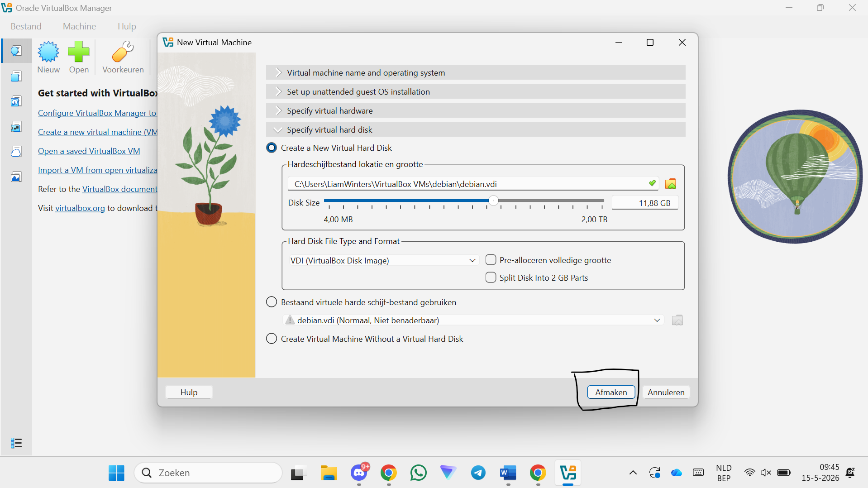868x488 pixels.
Task: Open the Resources/Activities chart tool in sidebar
Action: 16,177
